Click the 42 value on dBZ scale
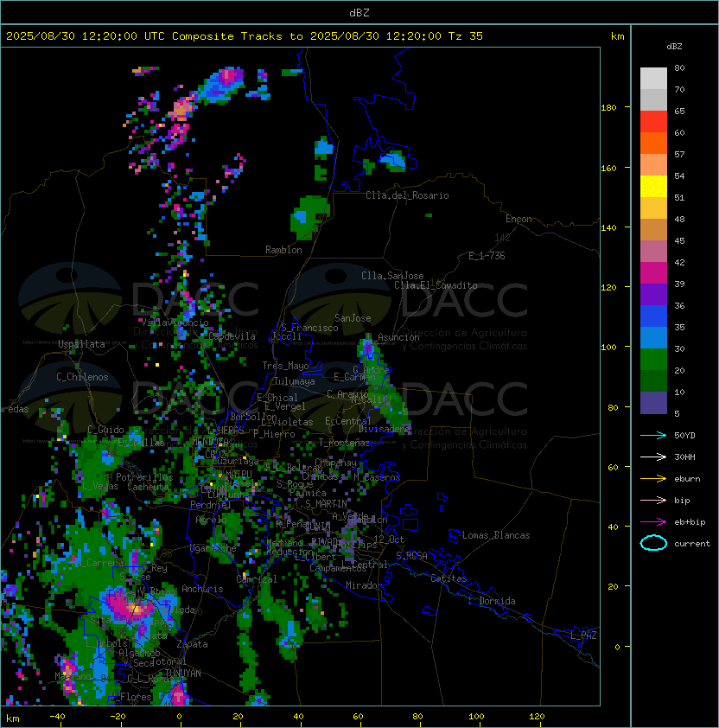 (x=679, y=262)
